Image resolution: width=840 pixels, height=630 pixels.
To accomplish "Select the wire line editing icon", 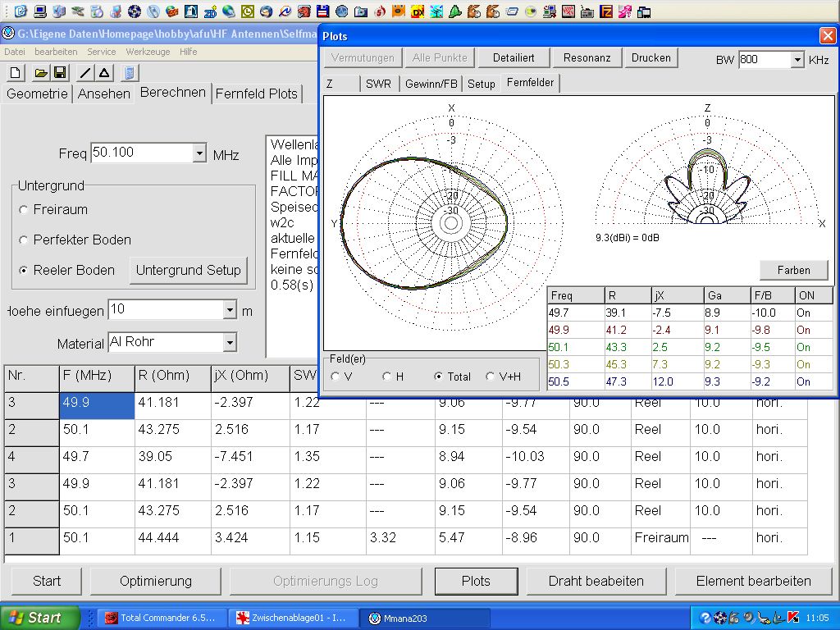I will pyautogui.click(x=85, y=73).
